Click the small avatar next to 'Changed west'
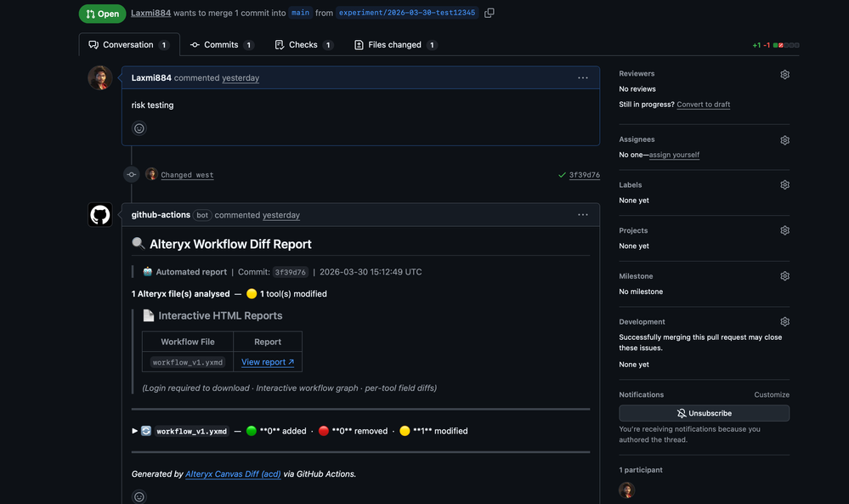The height and width of the screenshot is (504, 849). (151, 174)
